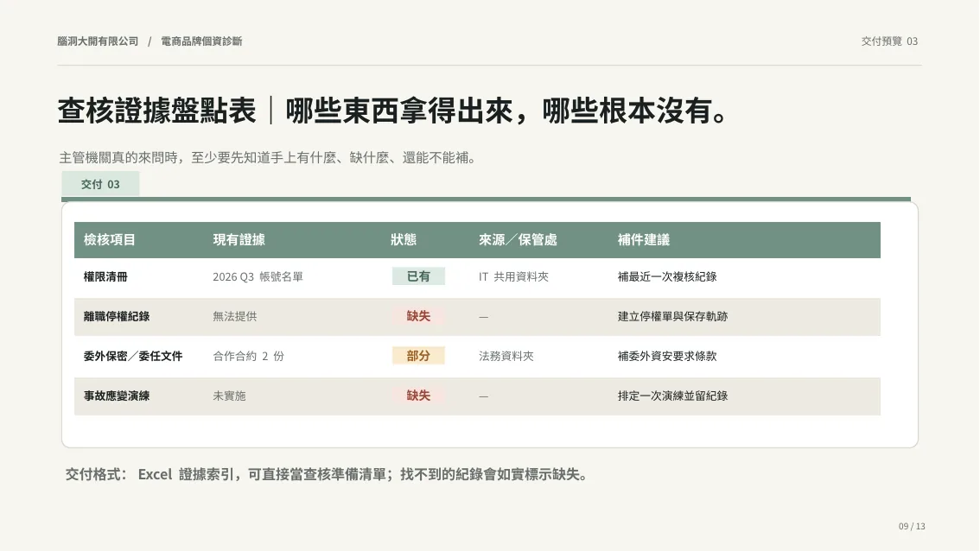This screenshot has height=551, width=980.
Task: Click the 檢核項目 column header
Action: pos(110,240)
